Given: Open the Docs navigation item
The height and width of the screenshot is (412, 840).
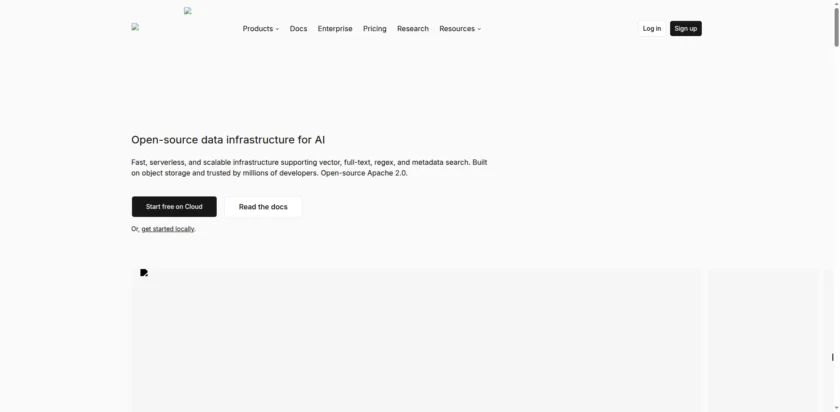Looking at the screenshot, I should tap(298, 29).
